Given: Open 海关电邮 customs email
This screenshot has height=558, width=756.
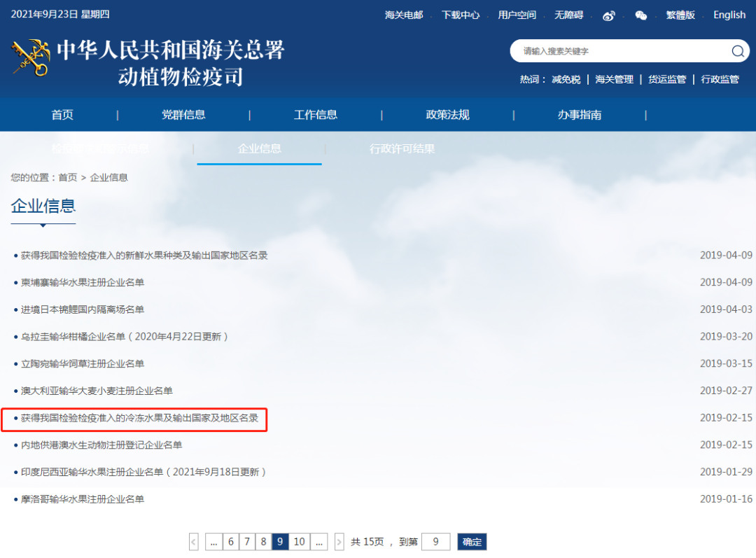Looking at the screenshot, I should coord(403,13).
